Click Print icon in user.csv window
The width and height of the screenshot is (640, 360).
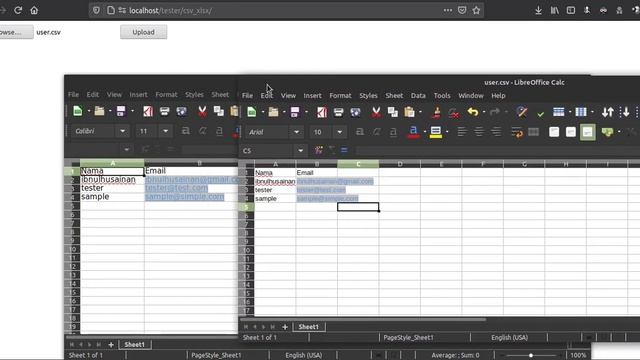tap(338, 112)
